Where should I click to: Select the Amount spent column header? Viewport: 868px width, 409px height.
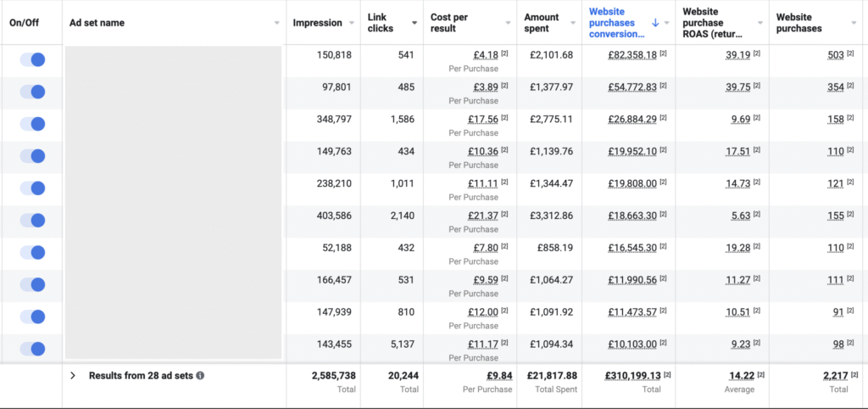541,23
